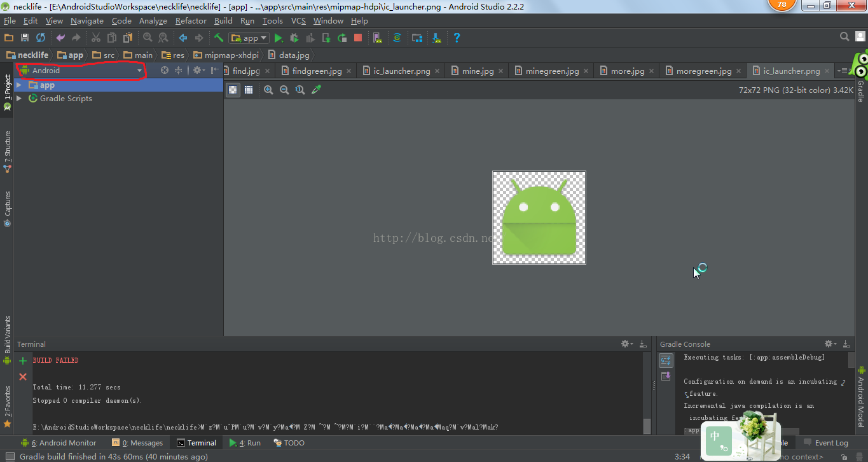The image size is (868, 462).
Task: Close the terminal session with red X
Action: (x=23, y=377)
